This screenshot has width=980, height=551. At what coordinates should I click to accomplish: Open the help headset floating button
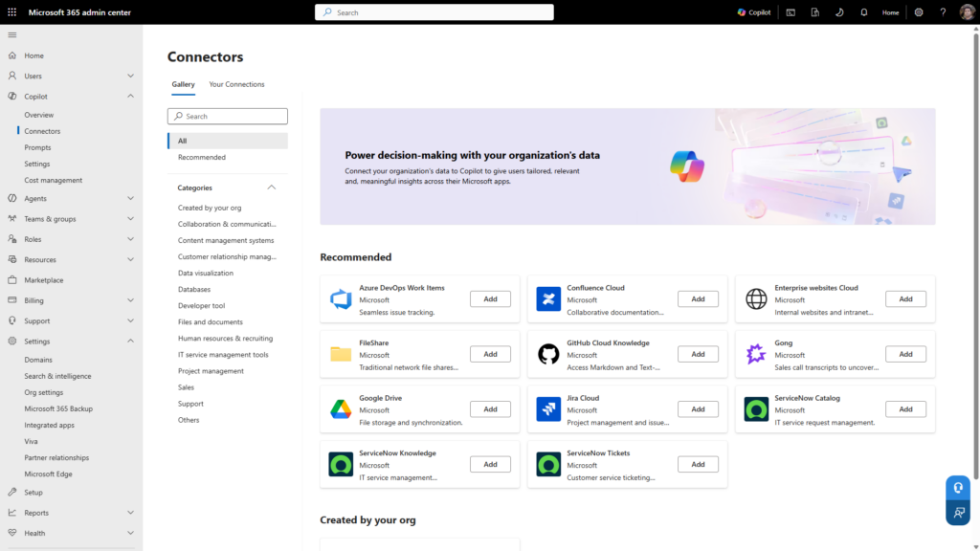[x=957, y=488]
